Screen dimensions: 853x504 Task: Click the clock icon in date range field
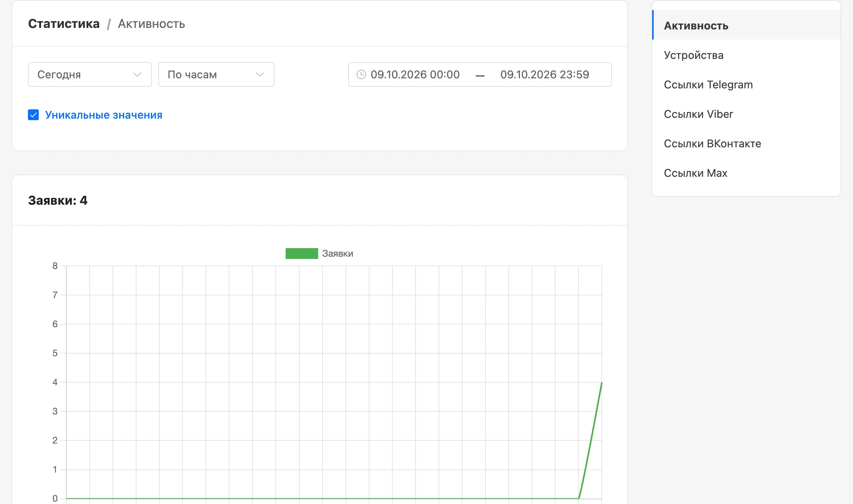pos(361,74)
